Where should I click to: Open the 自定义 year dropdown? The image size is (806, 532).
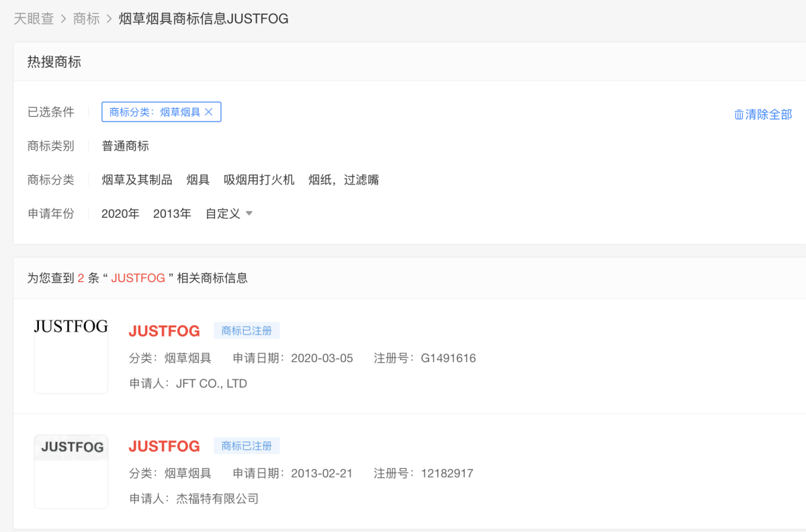(229, 214)
